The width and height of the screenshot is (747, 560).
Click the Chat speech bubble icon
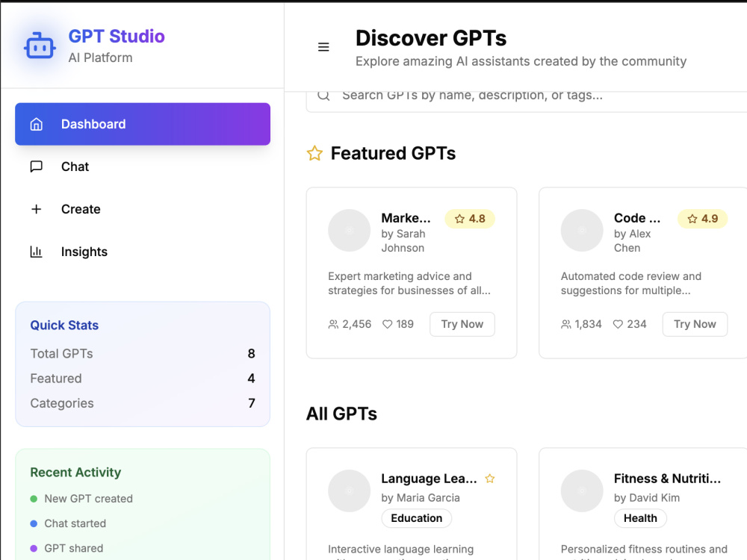point(36,167)
